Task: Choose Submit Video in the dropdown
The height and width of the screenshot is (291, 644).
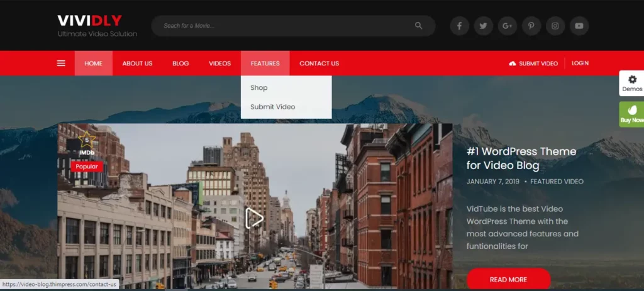Action: coord(272,107)
